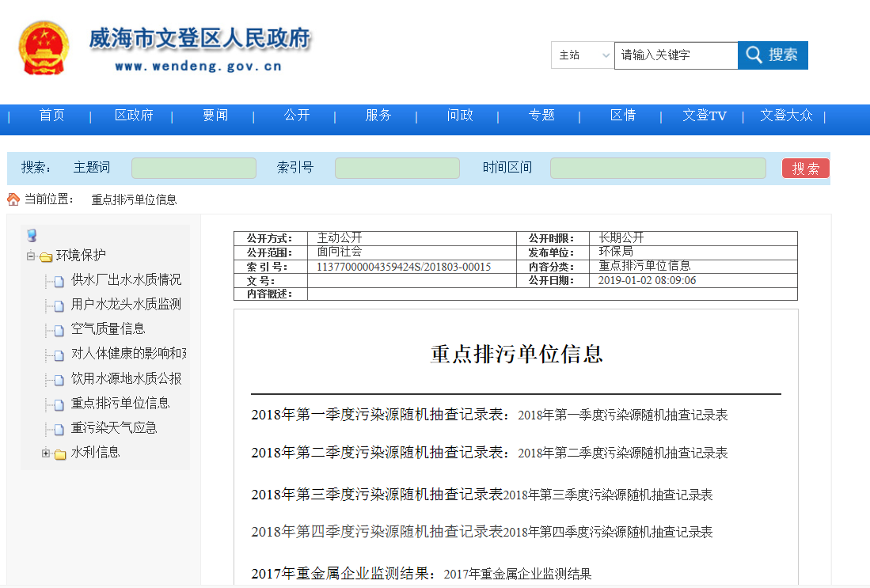Click the 请输入关键字 search field

(x=676, y=55)
